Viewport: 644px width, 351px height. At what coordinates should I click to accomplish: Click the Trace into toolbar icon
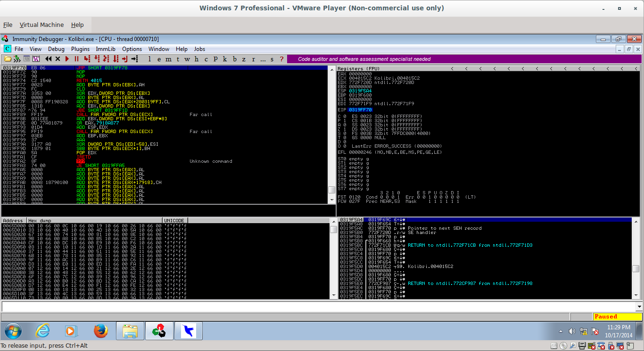[x=106, y=59]
